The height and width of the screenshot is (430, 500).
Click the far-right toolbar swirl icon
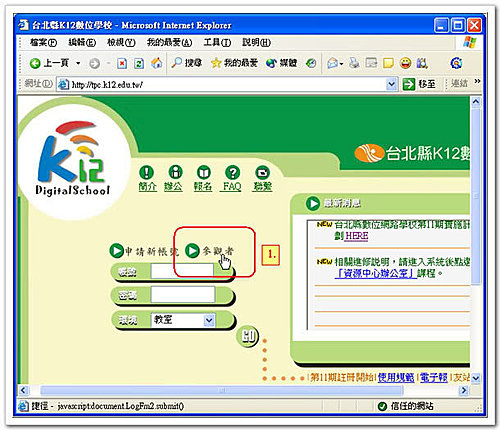[x=456, y=63]
